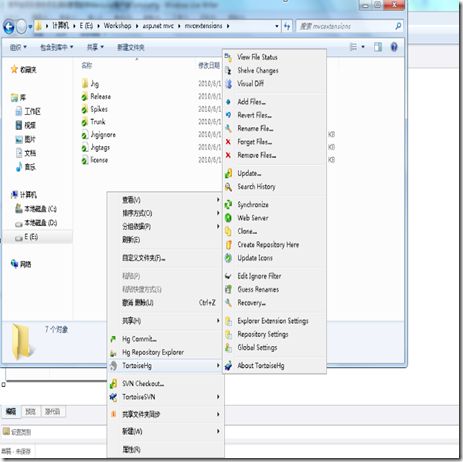
Task: Select the license file
Action: point(95,160)
